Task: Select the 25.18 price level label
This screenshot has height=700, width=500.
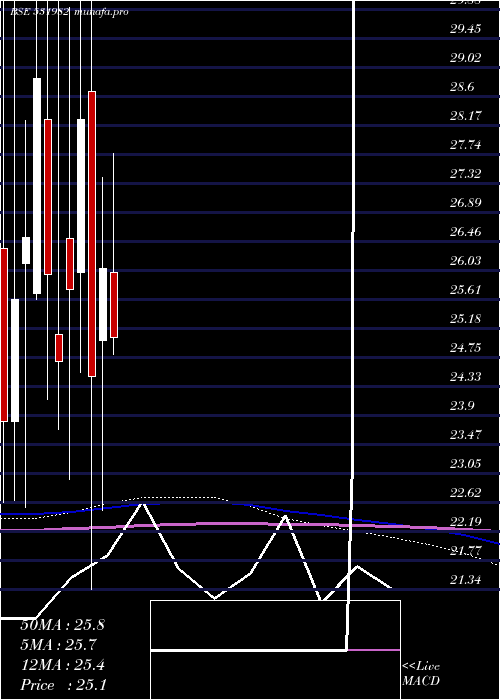Action: [466, 319]
